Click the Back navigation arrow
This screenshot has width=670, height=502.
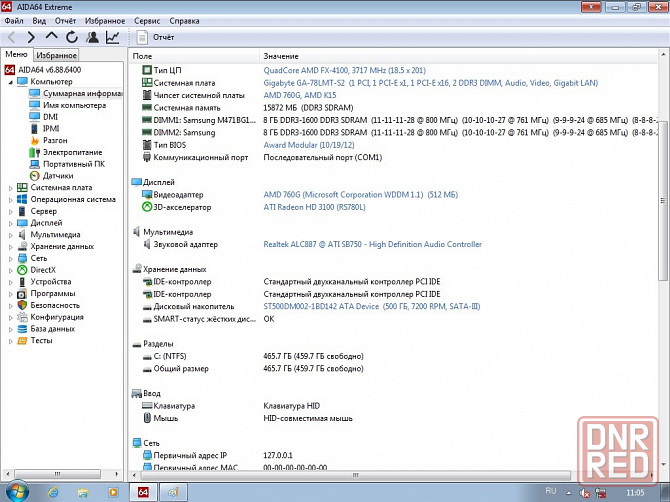12,38
